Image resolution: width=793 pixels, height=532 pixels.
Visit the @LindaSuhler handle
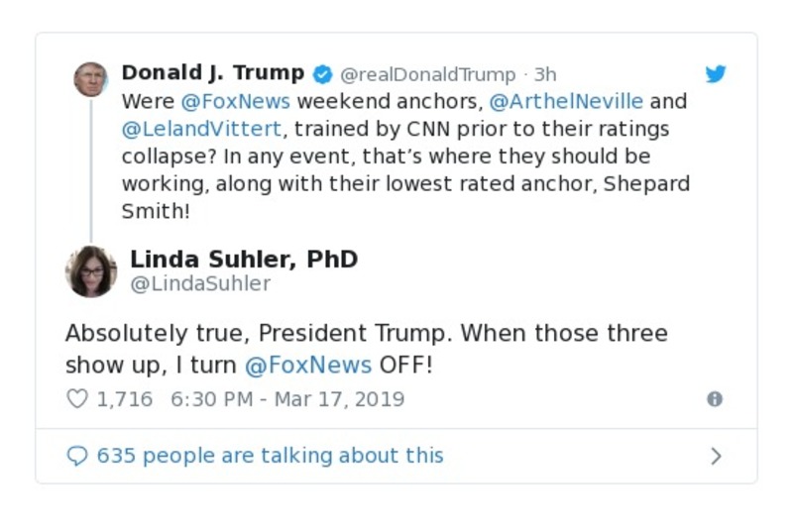click(x=200, y=284)
